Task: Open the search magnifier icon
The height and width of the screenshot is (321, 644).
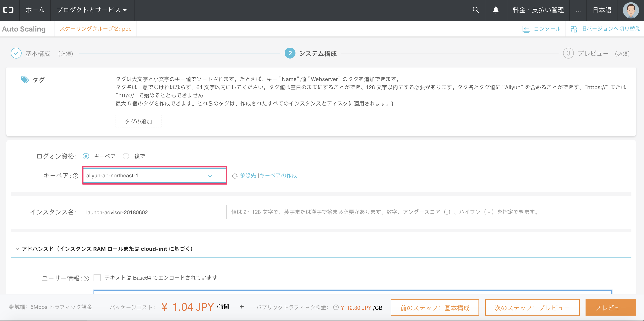Action: point(476,10)
